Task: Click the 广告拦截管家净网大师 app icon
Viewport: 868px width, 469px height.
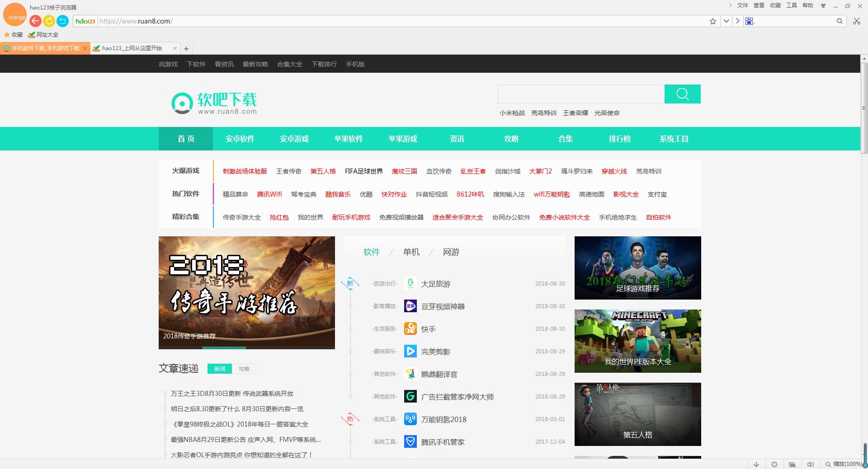Action: click(410, 396)
